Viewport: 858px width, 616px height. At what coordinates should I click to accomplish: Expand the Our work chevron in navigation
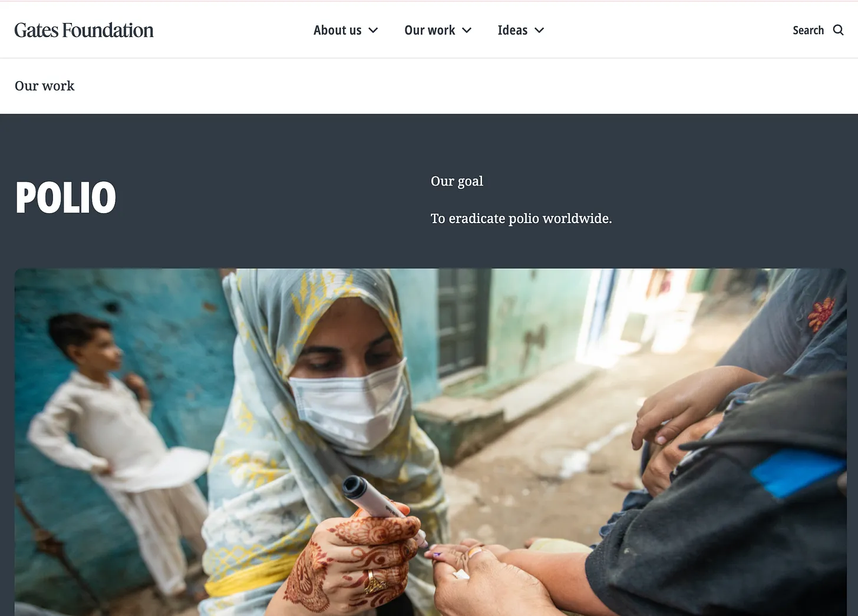point(467,30)
